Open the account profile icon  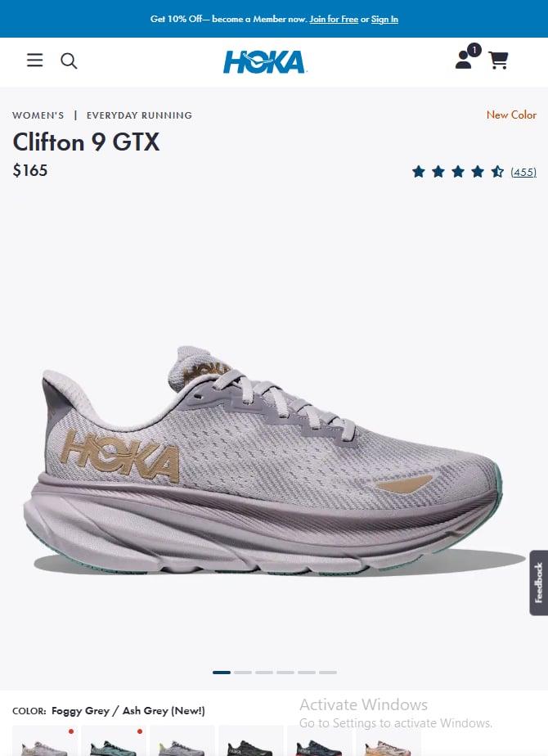point(464,60)
